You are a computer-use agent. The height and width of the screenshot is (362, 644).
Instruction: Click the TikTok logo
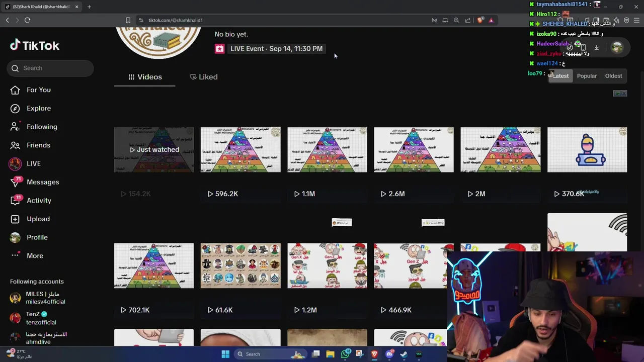[35, 45]
